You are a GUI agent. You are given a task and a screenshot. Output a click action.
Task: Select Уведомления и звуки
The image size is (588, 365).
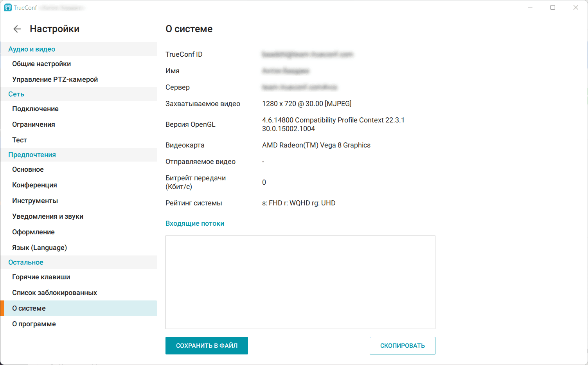coord(79,216)
